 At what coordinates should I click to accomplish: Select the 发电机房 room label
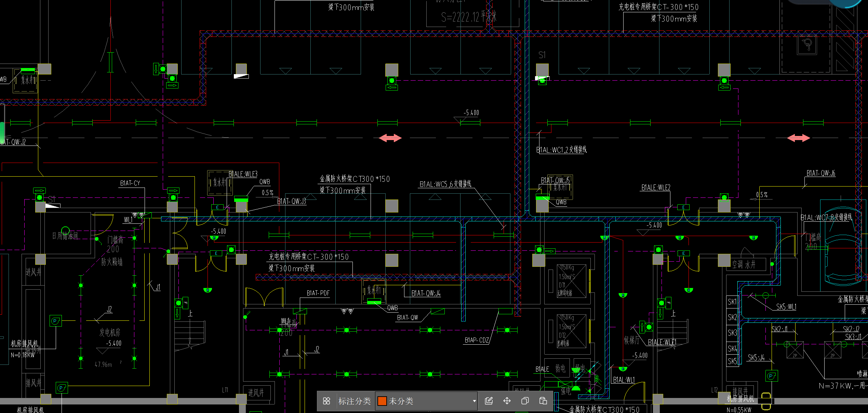[x=110, y=332]
